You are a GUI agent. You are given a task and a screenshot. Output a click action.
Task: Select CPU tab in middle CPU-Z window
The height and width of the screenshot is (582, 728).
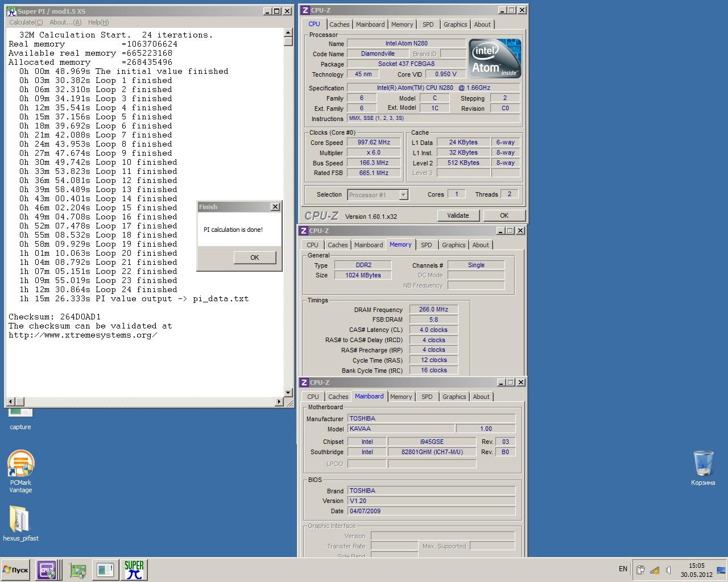pos(313,245)
